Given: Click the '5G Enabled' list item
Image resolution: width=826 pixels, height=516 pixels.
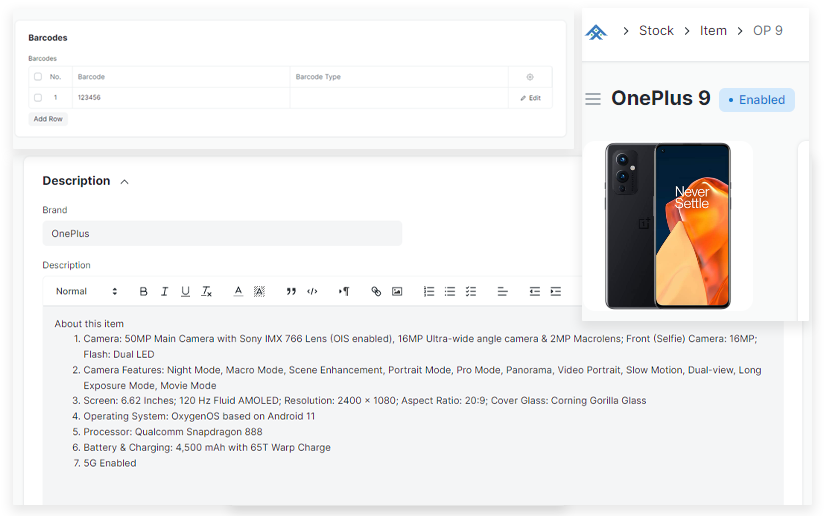Looking at the screenshot, I should [x=110, y=463].
